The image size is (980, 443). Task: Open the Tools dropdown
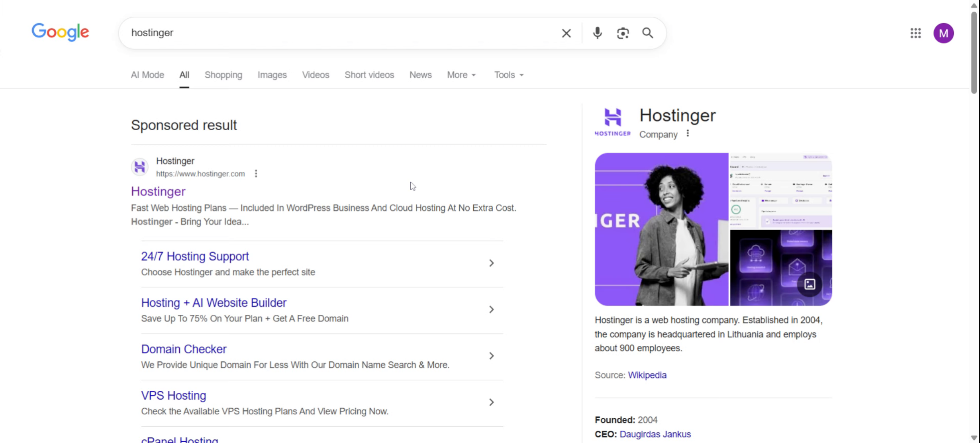click(x=509, y=75)
